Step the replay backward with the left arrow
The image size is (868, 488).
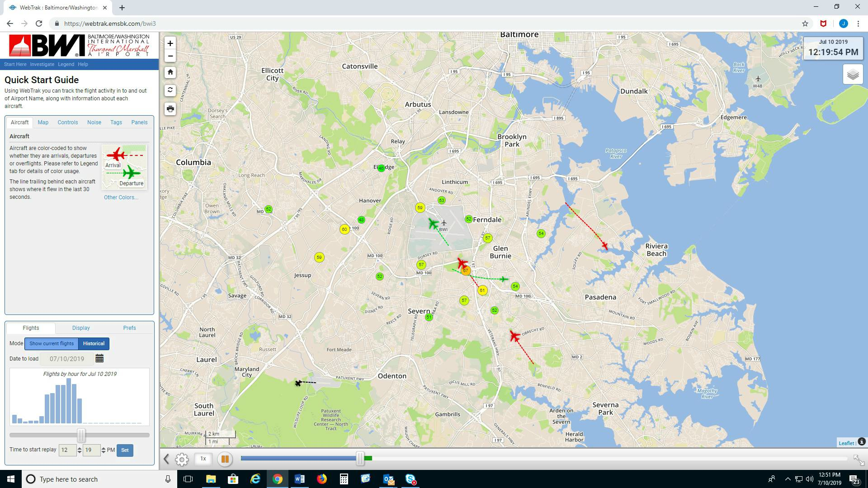(165, 459)
